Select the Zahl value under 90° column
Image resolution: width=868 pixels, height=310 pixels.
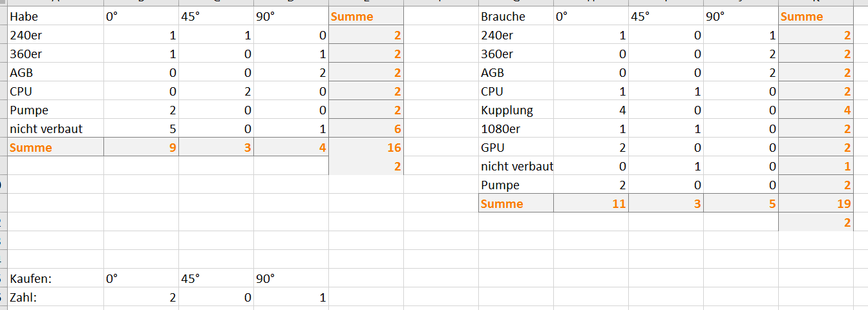[x=291, y=297]
